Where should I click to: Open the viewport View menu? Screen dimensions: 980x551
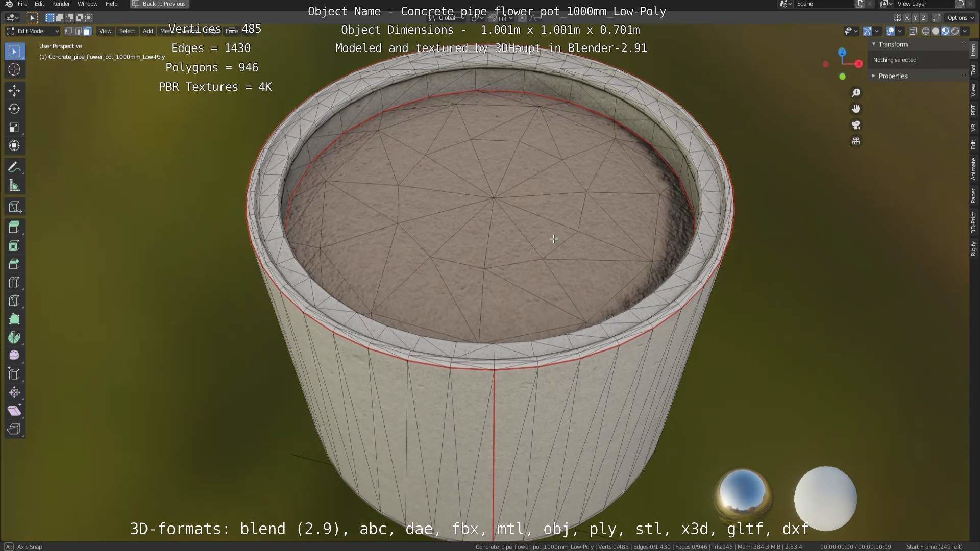(x=105, y=31)
